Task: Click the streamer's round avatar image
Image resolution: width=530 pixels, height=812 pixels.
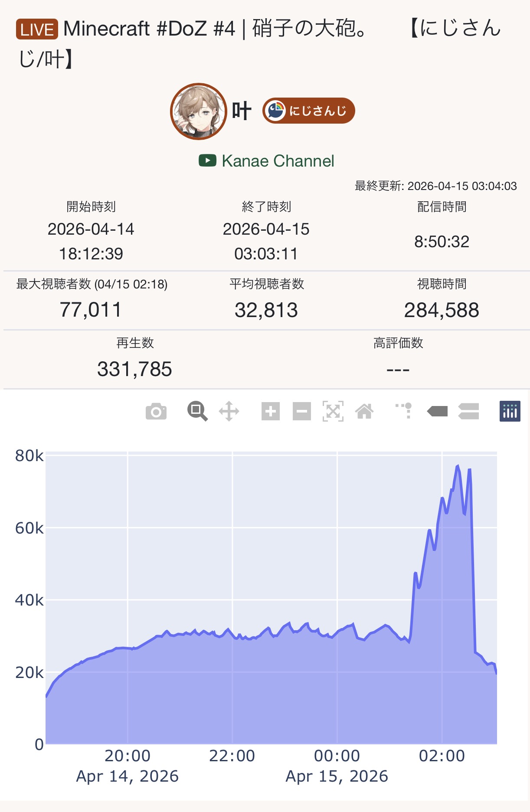Action: click(199, 111)
